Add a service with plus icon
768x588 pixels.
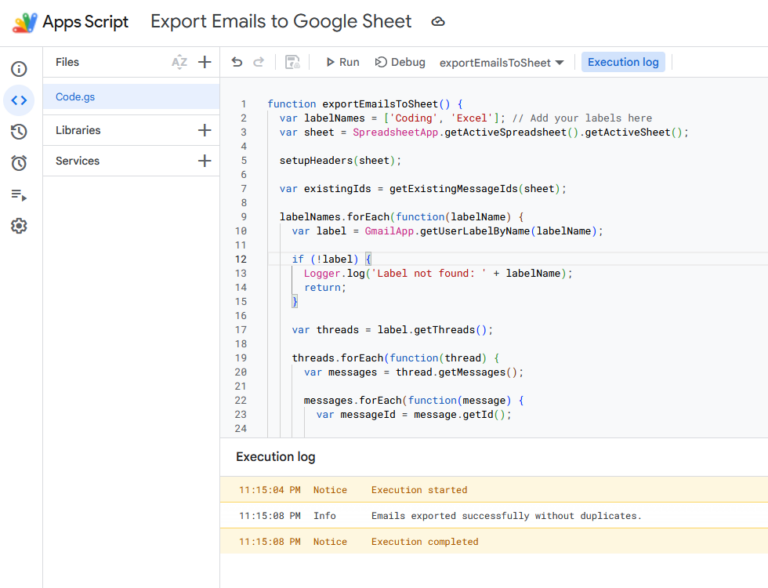tap(205, 161)
